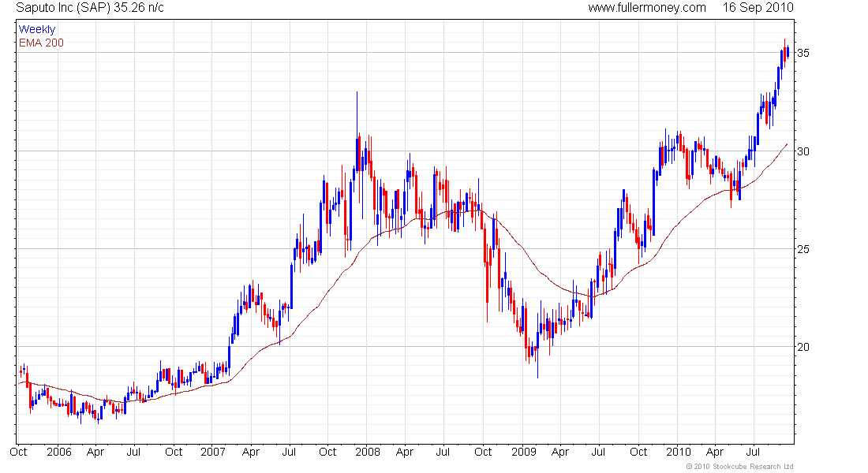Click the 'Jul' label after 2009
The width and height of the screenshot is (868, 473).
[x=598, y=452]
